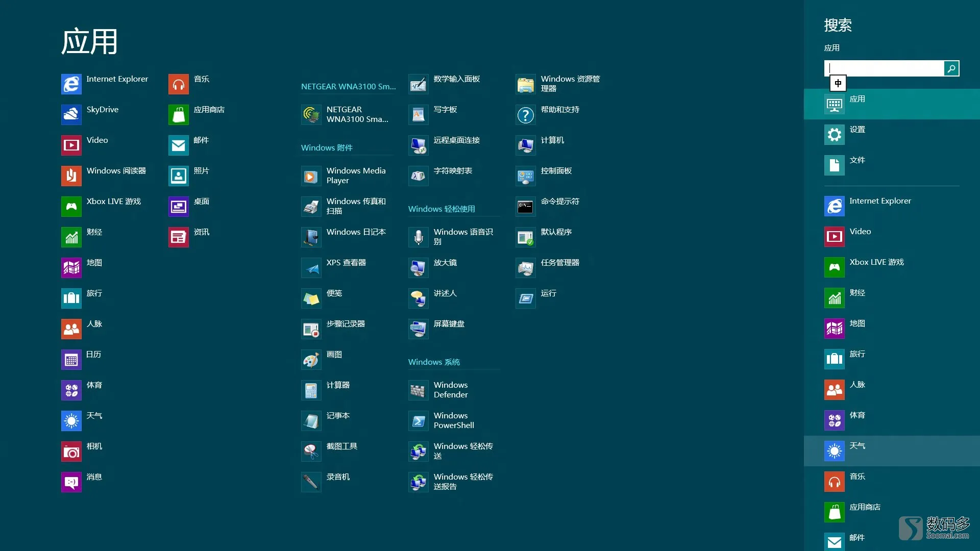The height and width of the screenshot is (551, 980).
Task: Choose 音乐 in the search panel list
Action: (x=892, y=482)
